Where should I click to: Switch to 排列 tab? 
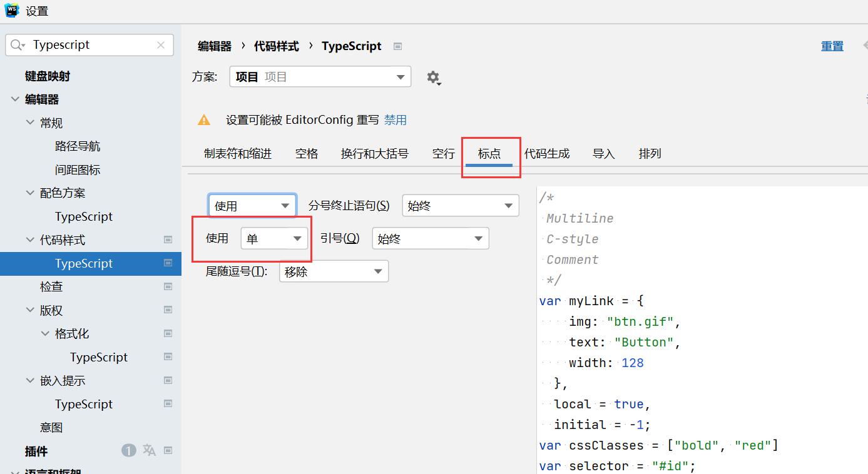tap(650, 154)
